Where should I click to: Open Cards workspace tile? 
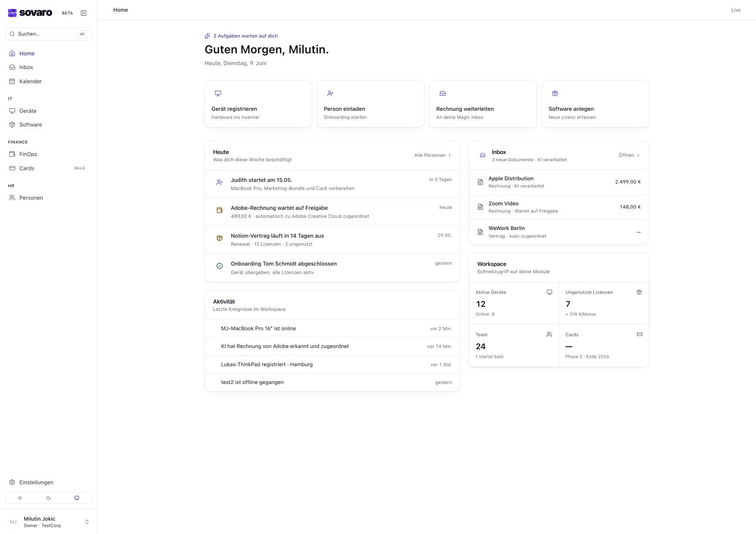click(x=604, y=346)
